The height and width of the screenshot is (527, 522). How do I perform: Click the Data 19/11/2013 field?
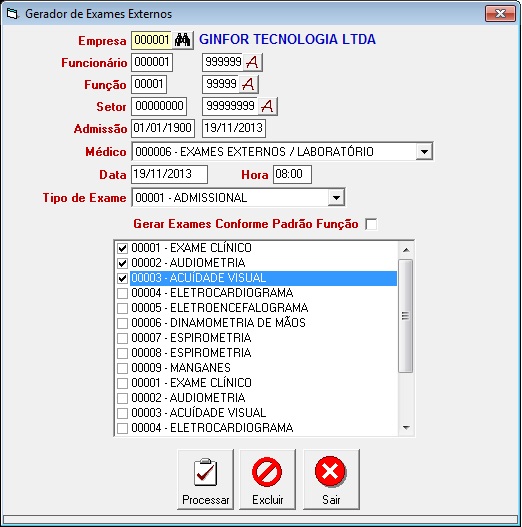169,174
